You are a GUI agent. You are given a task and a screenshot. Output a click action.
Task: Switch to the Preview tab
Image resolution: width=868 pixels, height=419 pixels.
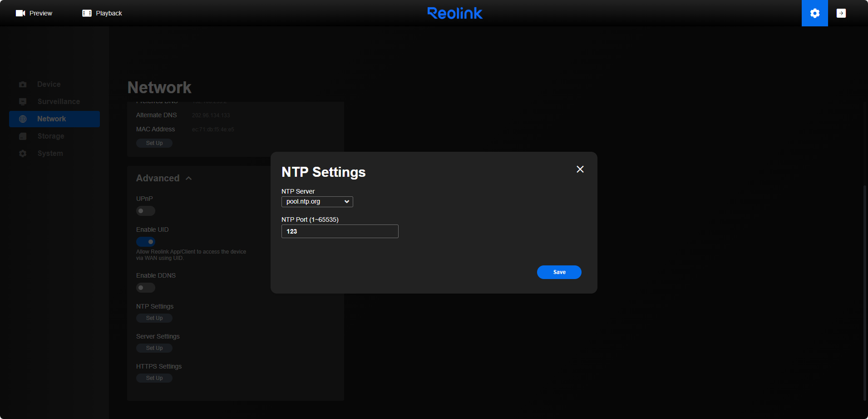[34, 13]
